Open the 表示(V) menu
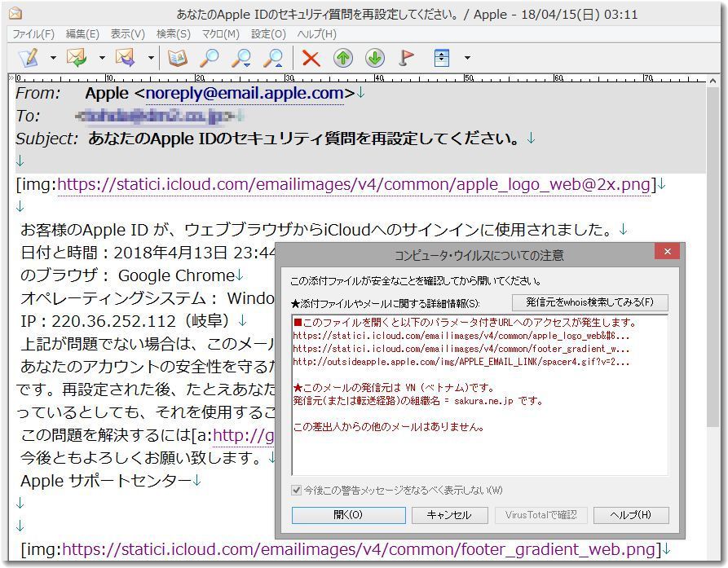 pos(128,34)
